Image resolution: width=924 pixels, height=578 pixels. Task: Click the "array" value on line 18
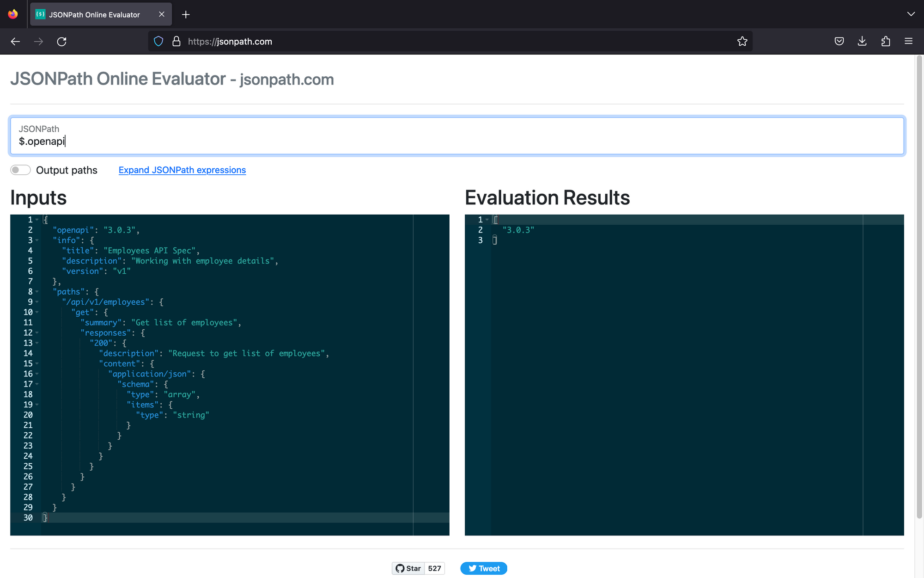pos(180,394)
